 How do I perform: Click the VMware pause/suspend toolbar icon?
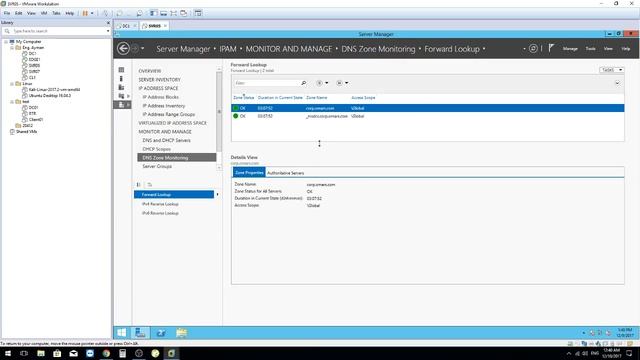pyautogui.click(x=85, y=13)
